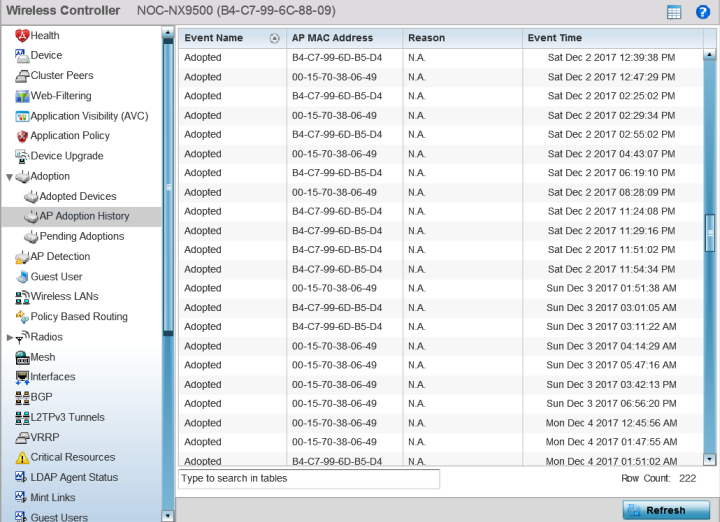
Task: Click the L2TPv3 Tunnels icon
Action: (22, 417)
